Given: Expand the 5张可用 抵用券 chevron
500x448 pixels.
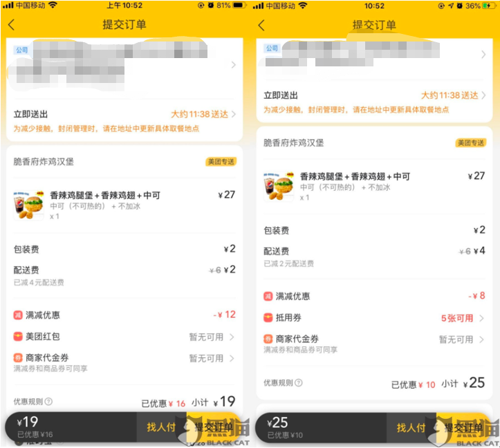Looking at the screenshot, I should click(481, 318).
